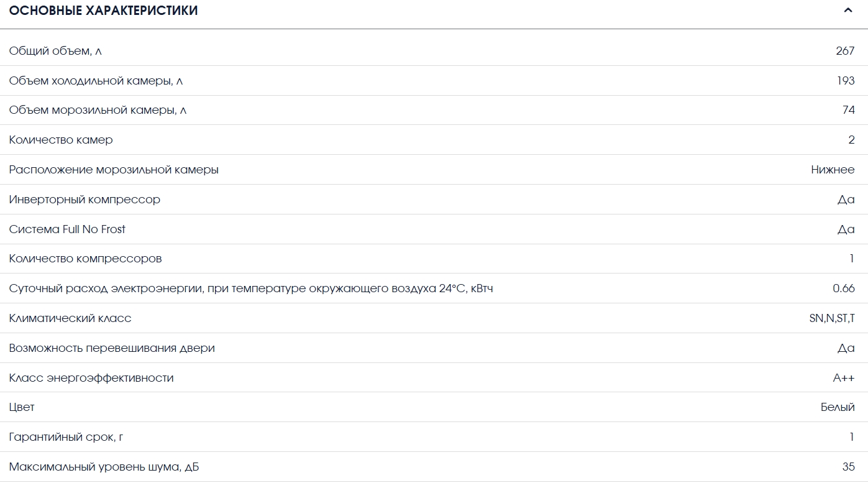Click the total volume value 267

point(845,51)
